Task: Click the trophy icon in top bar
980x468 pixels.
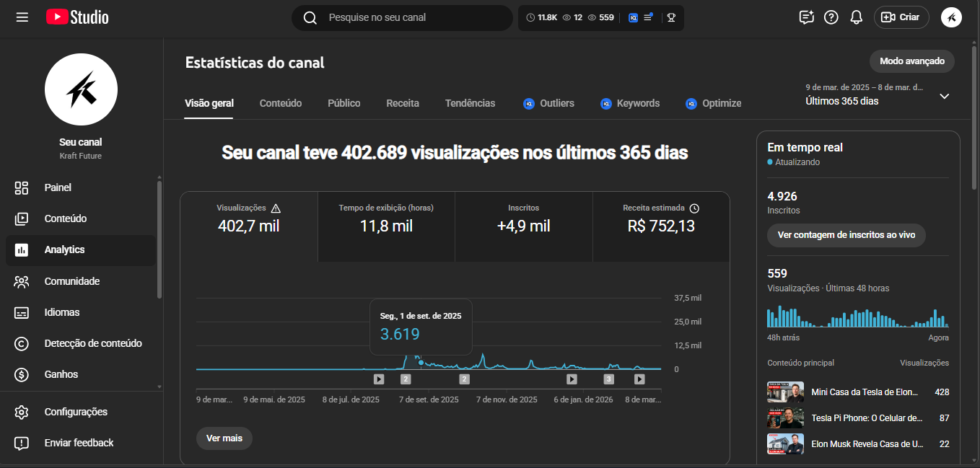Action: point(671,17)
